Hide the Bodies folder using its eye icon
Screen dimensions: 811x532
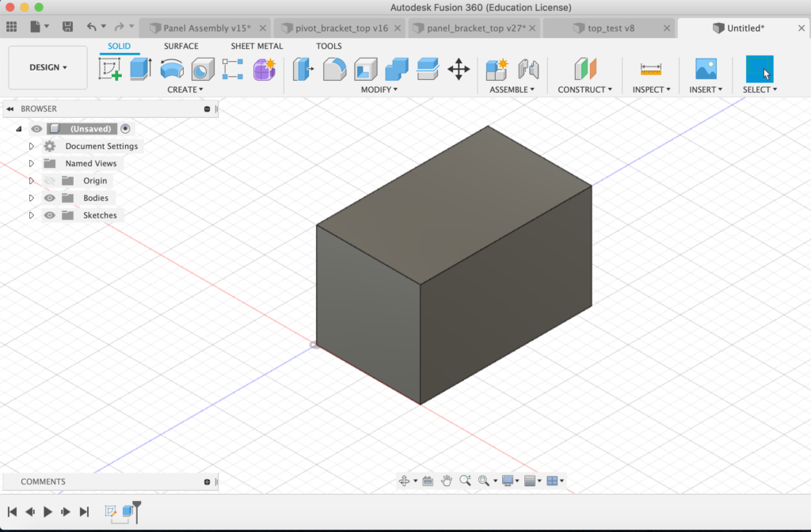coord(50,198)
